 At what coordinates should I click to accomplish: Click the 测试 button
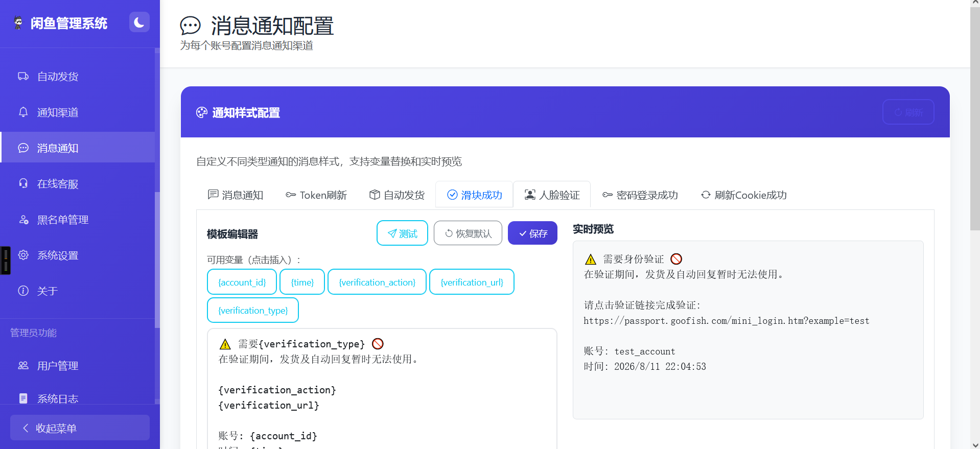pyautogui.click(x=402, y=233)
